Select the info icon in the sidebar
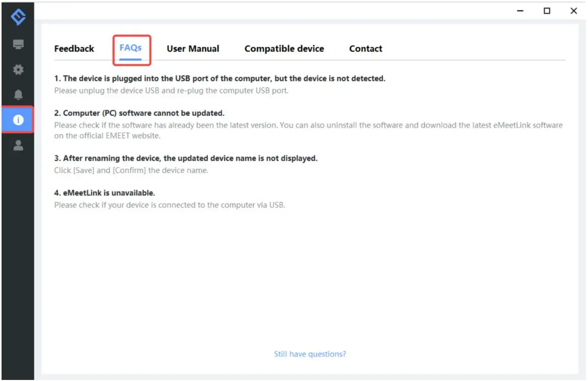This screenshot has height=381, width=588. (x=19, y=120)
